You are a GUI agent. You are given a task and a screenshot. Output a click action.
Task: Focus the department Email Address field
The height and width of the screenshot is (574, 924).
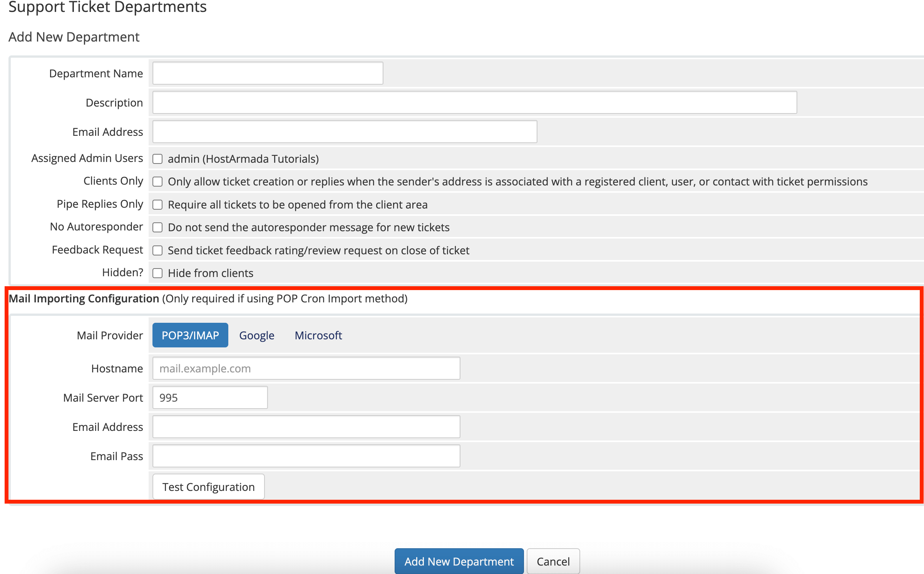[x=345, y=132]
